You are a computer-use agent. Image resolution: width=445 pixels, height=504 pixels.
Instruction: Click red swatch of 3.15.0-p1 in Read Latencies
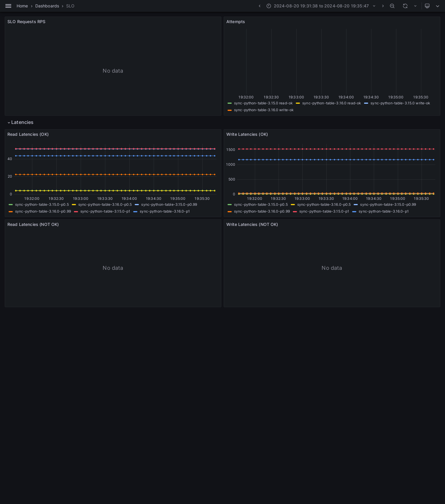tap(76, 211)
